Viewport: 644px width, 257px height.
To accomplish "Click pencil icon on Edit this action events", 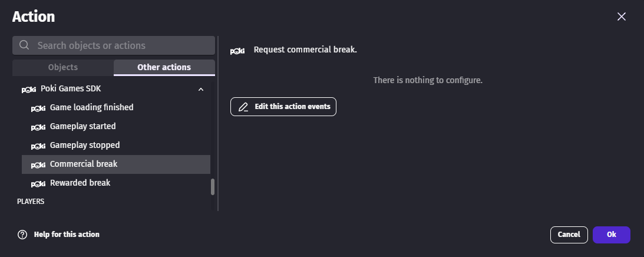I will 243,107.
